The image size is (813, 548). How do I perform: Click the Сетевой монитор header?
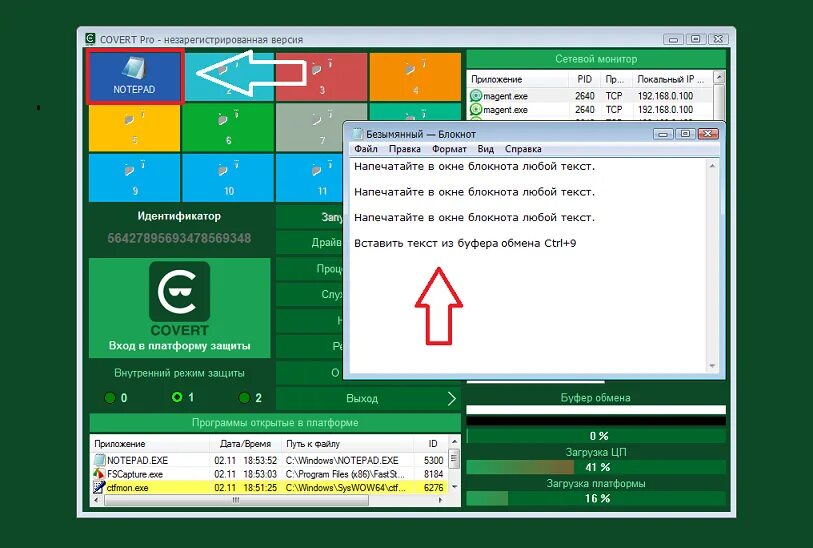tap(596, 59)
